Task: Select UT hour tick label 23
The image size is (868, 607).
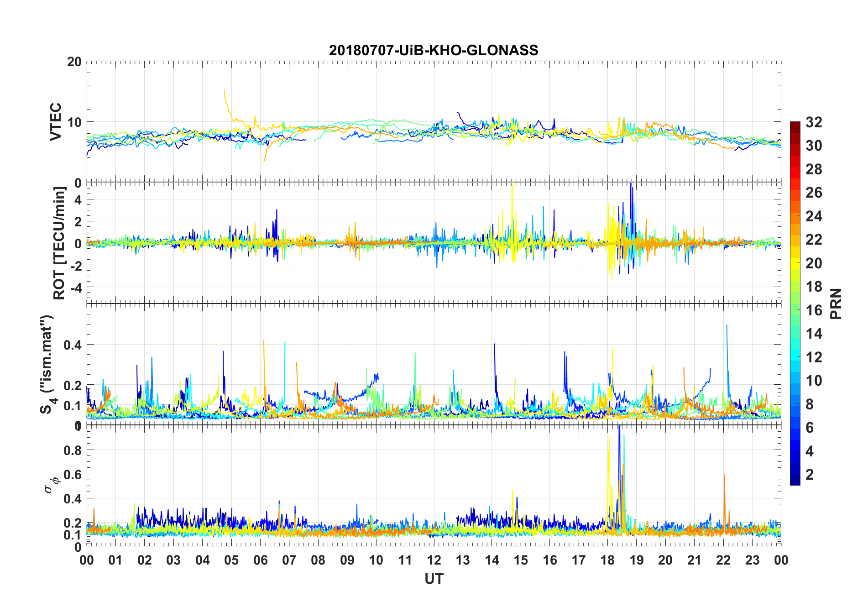Action: pyautogui.click(x=753, y=560)
